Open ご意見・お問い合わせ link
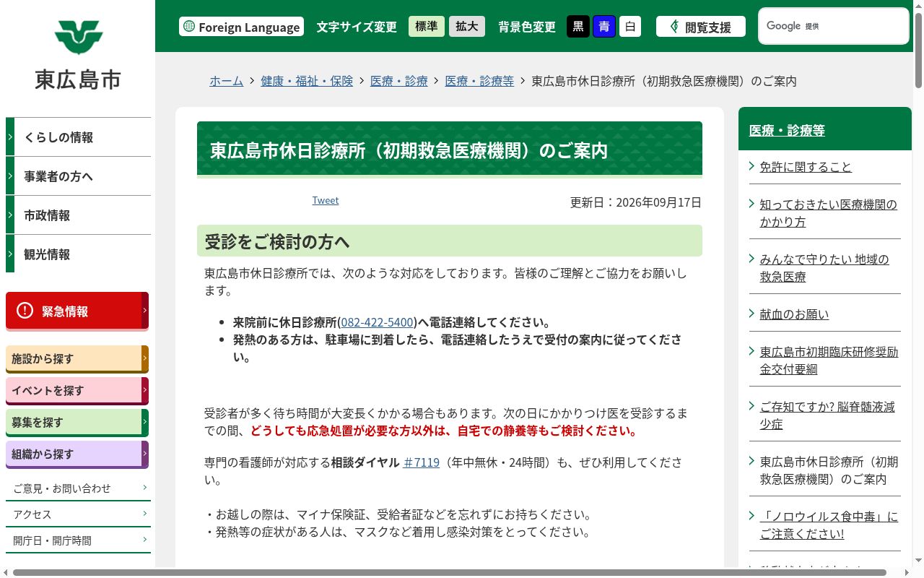This screenshot has width=924, height=578. click(78, 488)
